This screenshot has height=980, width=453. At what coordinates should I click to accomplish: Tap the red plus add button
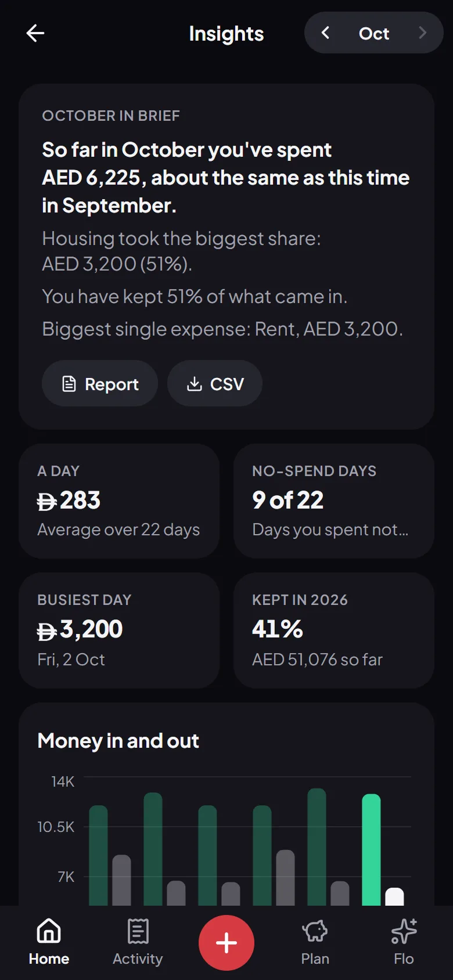(x=227, y=943)
